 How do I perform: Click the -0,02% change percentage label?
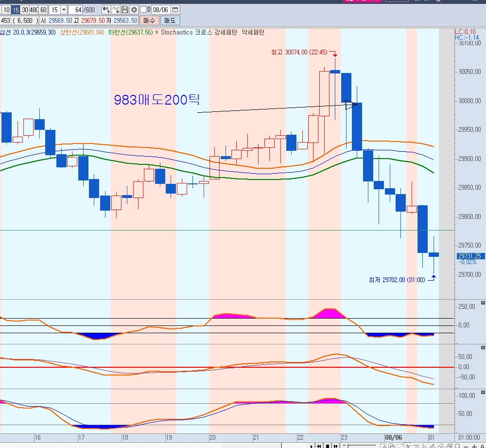click(468, 262)
